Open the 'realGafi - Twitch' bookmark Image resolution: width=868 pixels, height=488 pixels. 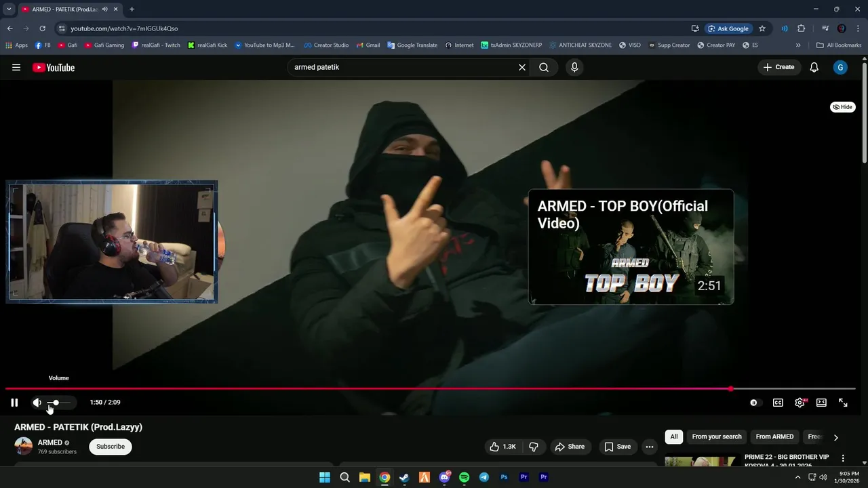click(x=156, y=45)
